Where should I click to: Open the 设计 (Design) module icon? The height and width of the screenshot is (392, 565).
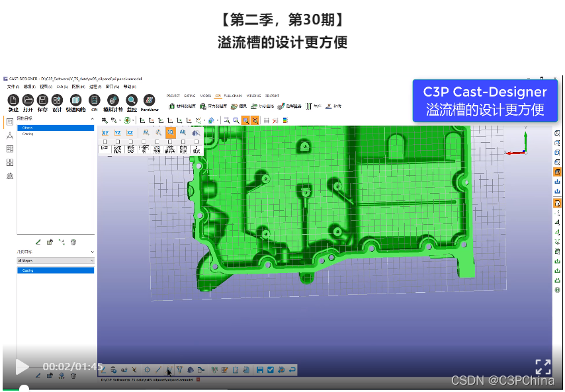[57, 100]
